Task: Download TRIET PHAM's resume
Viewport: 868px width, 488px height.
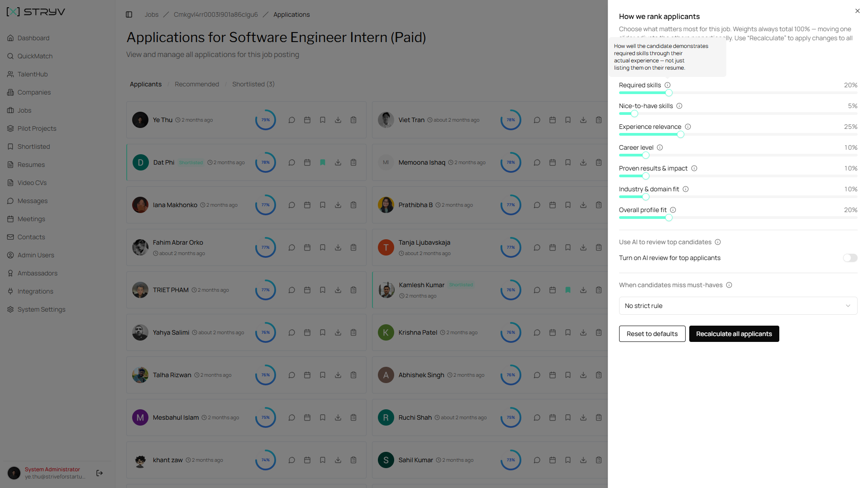Action: pos(338,290)
